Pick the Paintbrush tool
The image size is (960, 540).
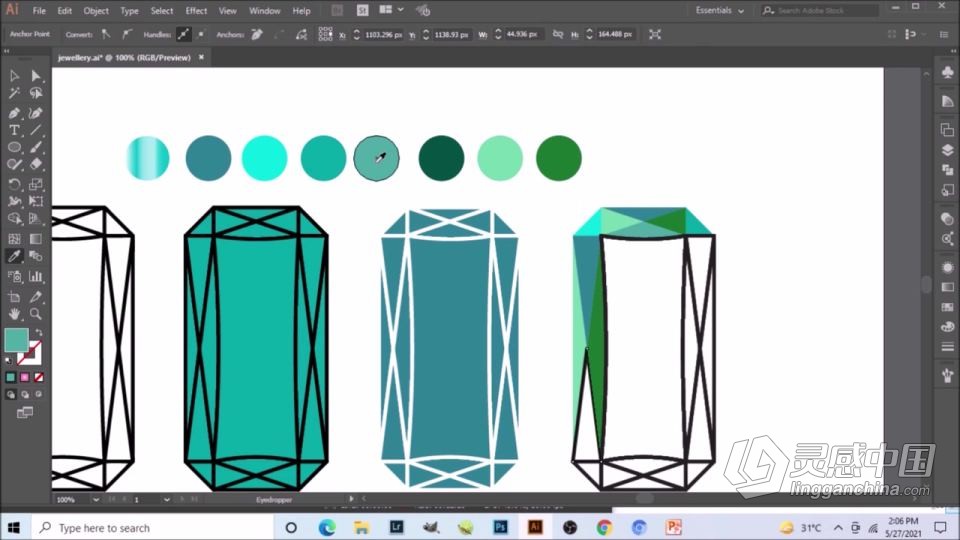tap(36, 147)
